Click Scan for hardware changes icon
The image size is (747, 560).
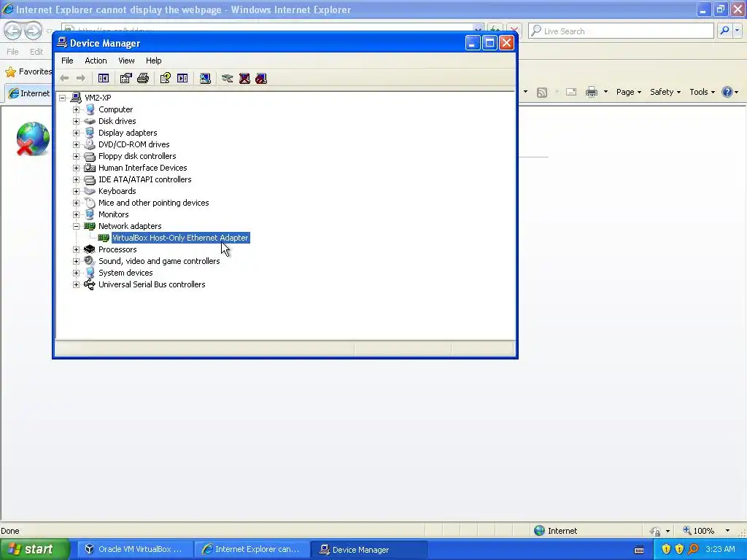coord(205,78)
